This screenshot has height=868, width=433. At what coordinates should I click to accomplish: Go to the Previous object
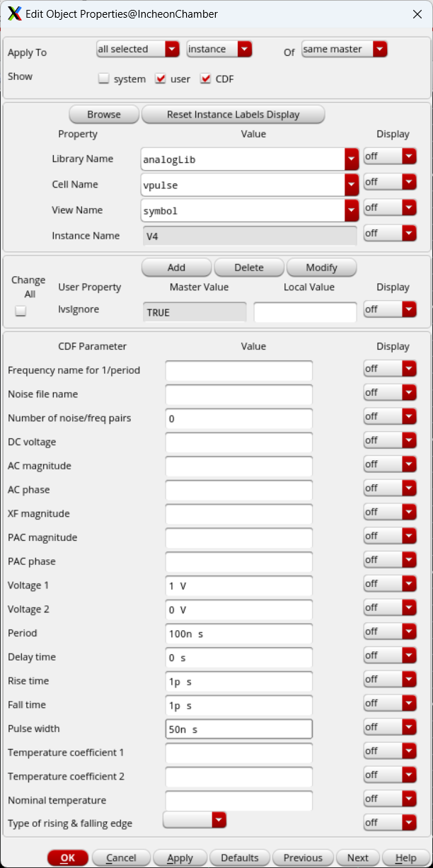(303, 857)
